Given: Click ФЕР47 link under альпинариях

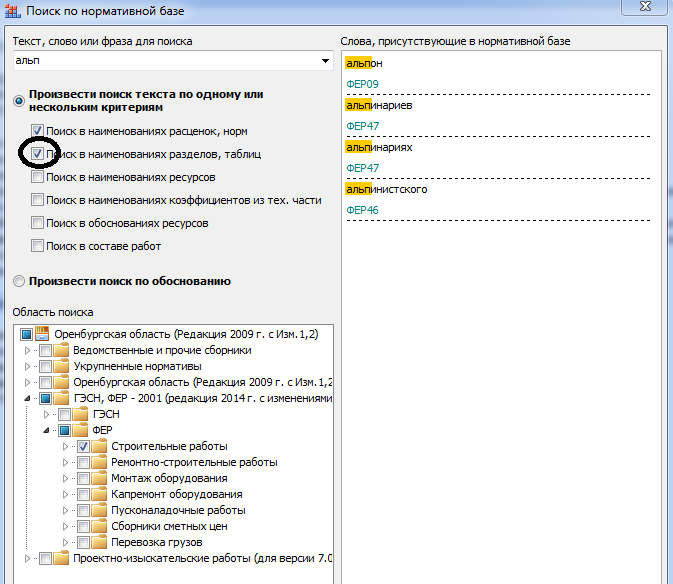Looking at the screenshot, I should click(363, 168).
